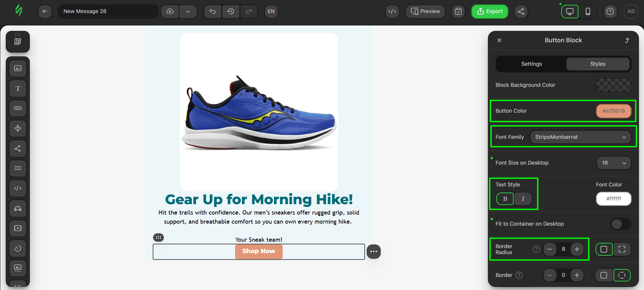644x290 pixels.
Task: Expand Font Size on Desktop dropdown
Action: 613,163
